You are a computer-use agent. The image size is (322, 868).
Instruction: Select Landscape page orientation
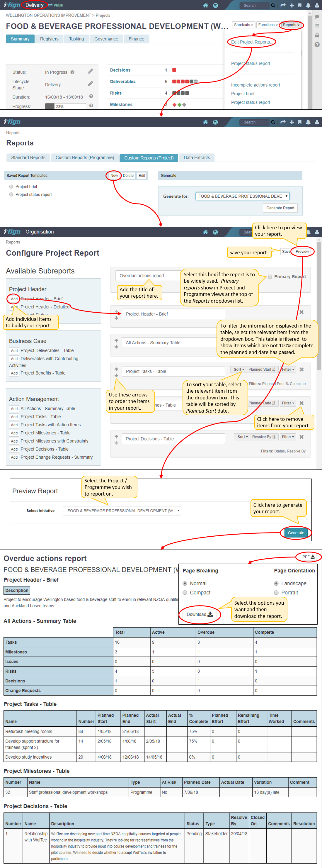pyautogui.click(x=276, y=584)
